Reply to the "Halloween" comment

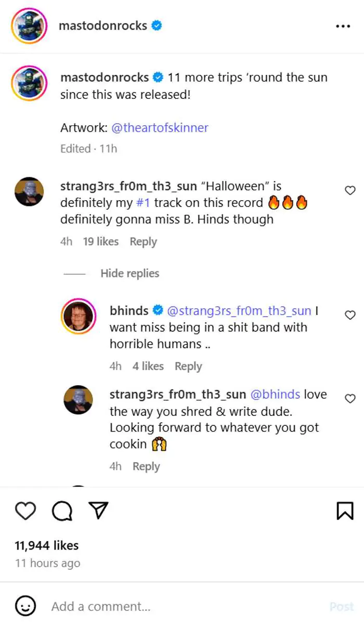pos(143,242)
